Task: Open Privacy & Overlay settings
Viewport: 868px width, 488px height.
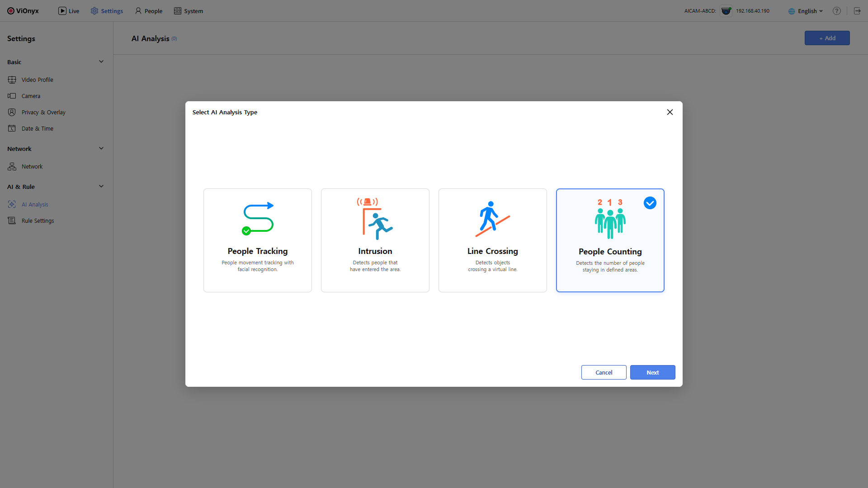Action: coord(43,112)
